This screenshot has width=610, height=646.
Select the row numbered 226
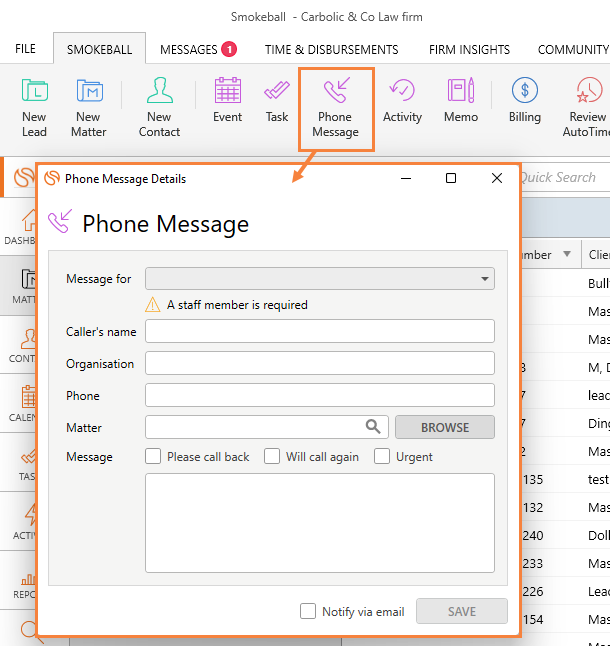tap(566, 591)
